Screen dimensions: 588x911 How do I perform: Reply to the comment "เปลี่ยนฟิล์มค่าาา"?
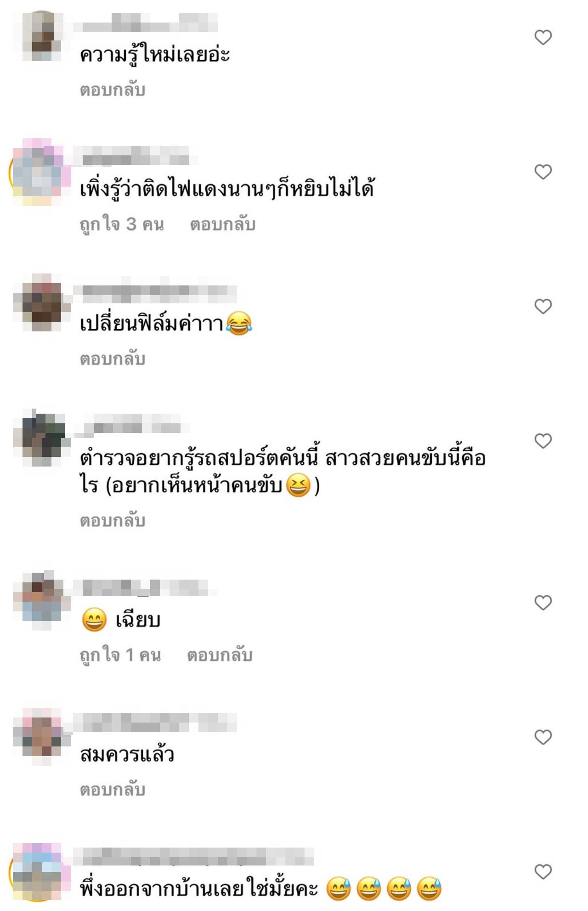click(x=113, y=359)
